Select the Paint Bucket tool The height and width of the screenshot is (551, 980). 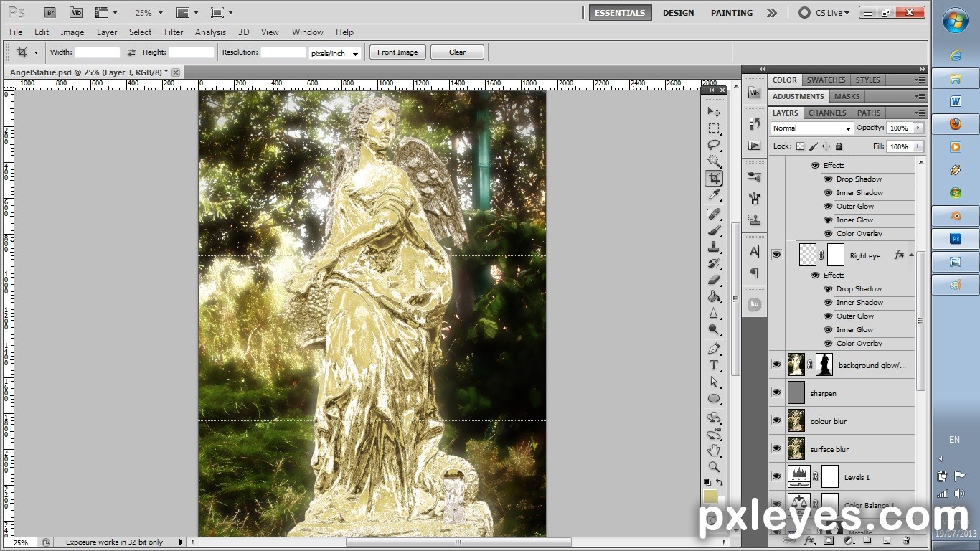coord(714,296)
